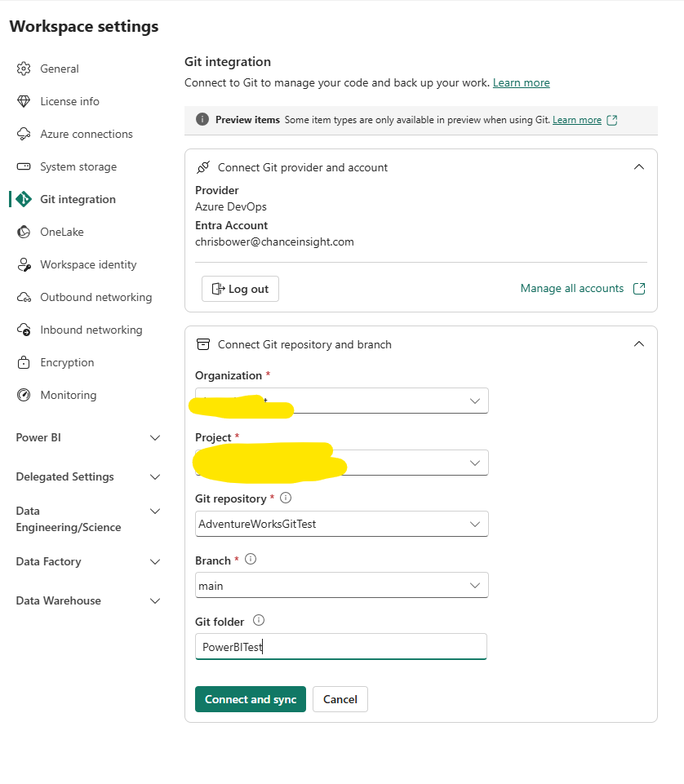Screen dimensions: 684x784
Task: Select Inbound networking from the sidebar
Action: pos(24,330)
